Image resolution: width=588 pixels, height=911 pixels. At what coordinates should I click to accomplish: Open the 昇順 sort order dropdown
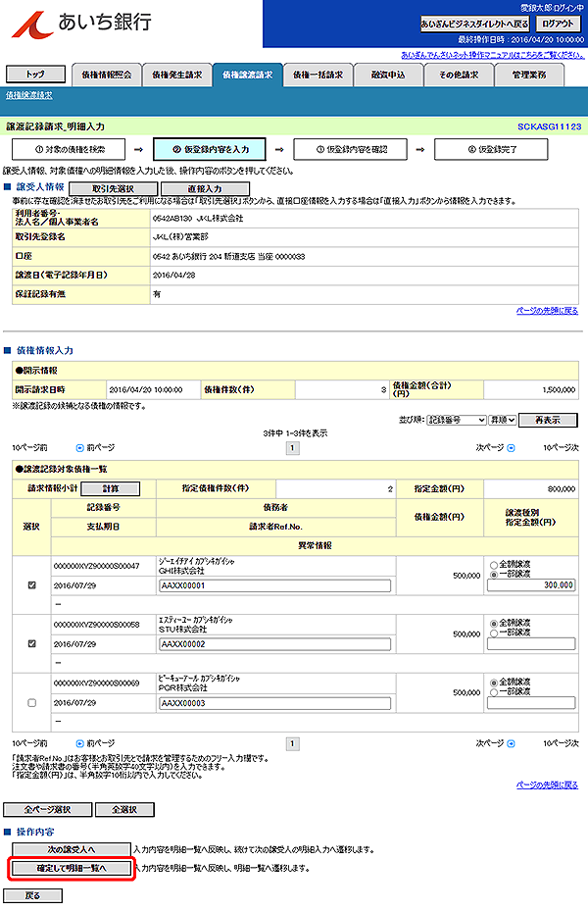click(x=503, y=420)
